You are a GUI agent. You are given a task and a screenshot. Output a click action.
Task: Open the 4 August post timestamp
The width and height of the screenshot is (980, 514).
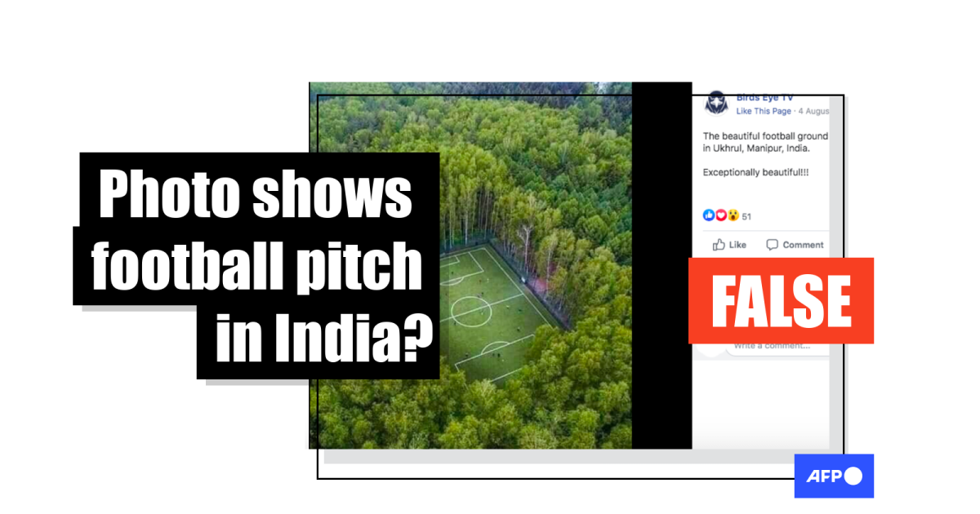tap(813, 111)
